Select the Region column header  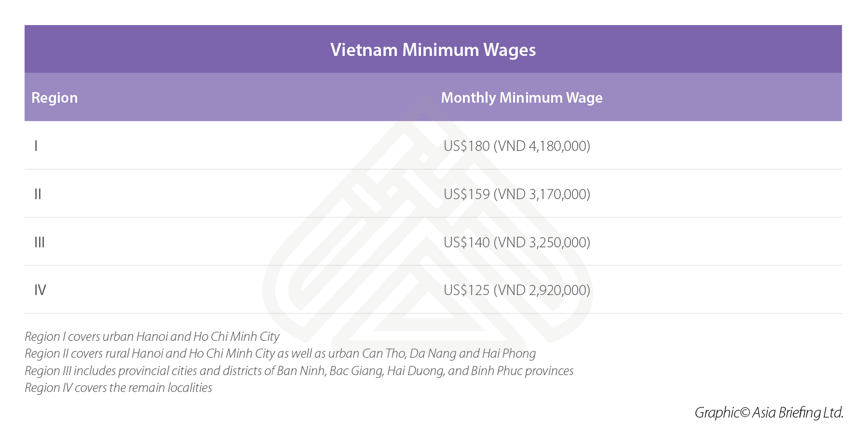coord(54,98)
